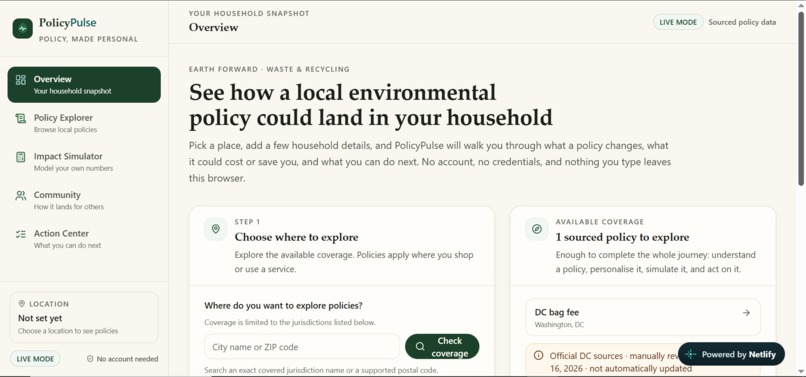The height and width of the screenshot is (377, 806).
Task: Click the Where do you want to explore policies label
Action: 283,306
